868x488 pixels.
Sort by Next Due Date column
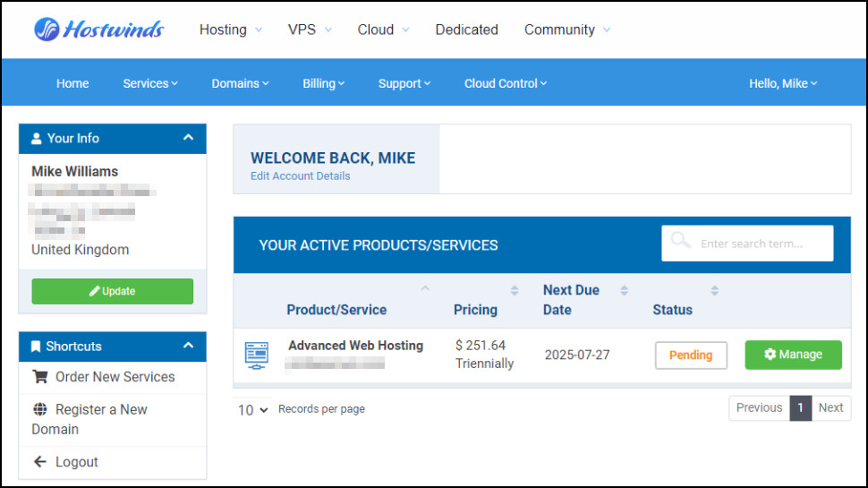571,300
